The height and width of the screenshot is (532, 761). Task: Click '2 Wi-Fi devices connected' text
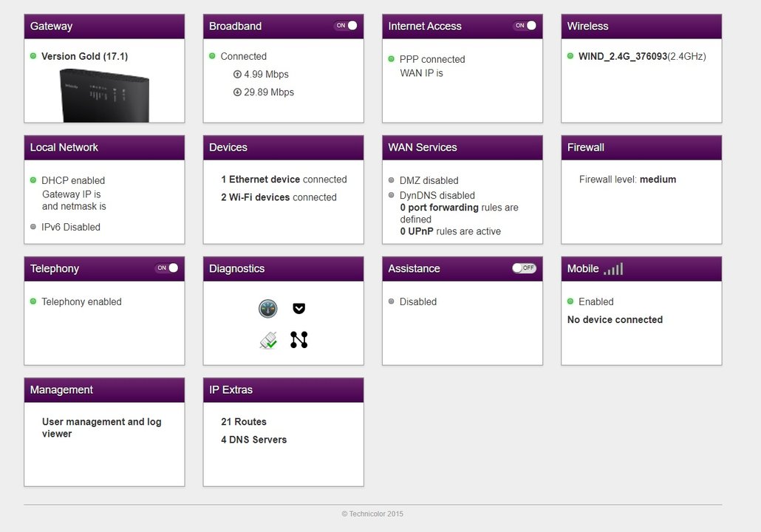[279, 197]
